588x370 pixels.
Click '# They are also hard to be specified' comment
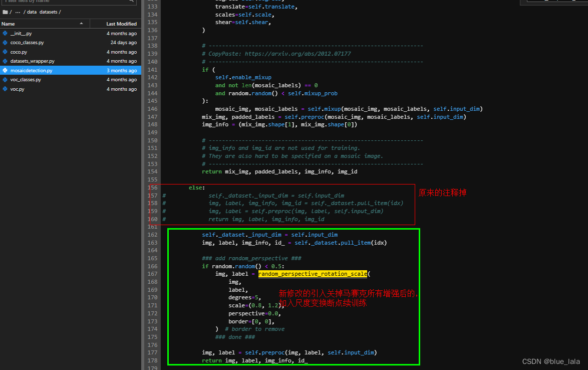tap(292, 156)
